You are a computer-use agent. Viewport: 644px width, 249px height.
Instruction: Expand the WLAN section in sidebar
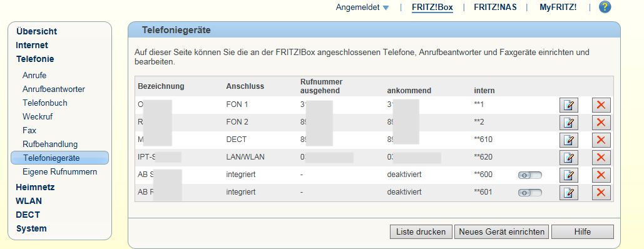[29, 201]
